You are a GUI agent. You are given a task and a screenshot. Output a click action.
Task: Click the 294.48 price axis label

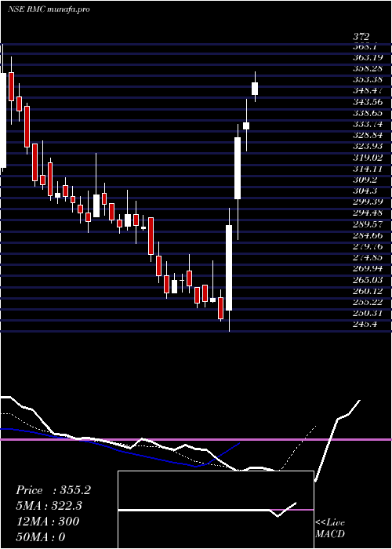[368, 213]
